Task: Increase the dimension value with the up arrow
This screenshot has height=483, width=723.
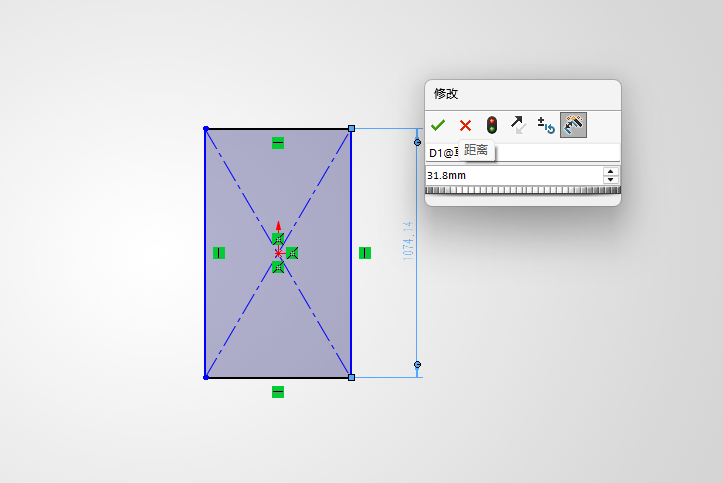Action: 610,171
